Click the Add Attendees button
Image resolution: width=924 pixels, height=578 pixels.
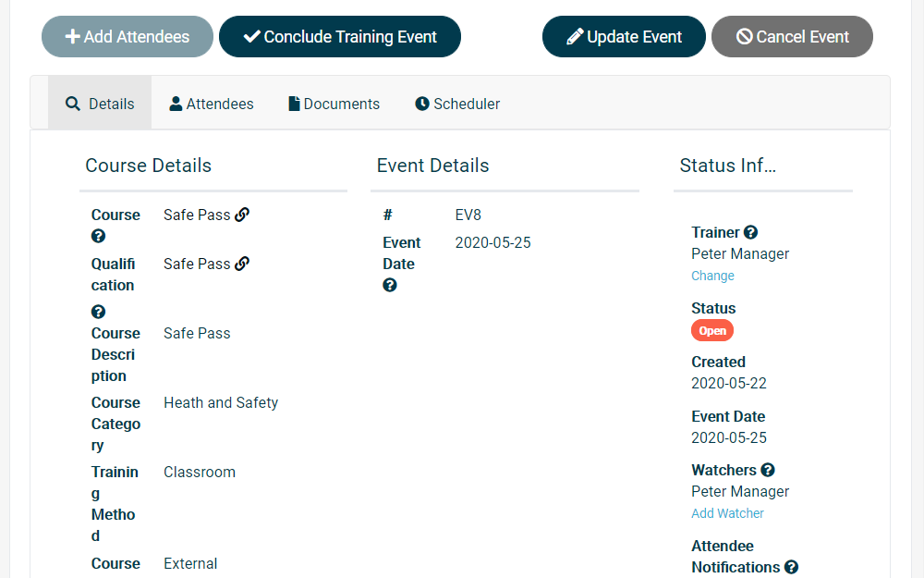pos(128,37)
